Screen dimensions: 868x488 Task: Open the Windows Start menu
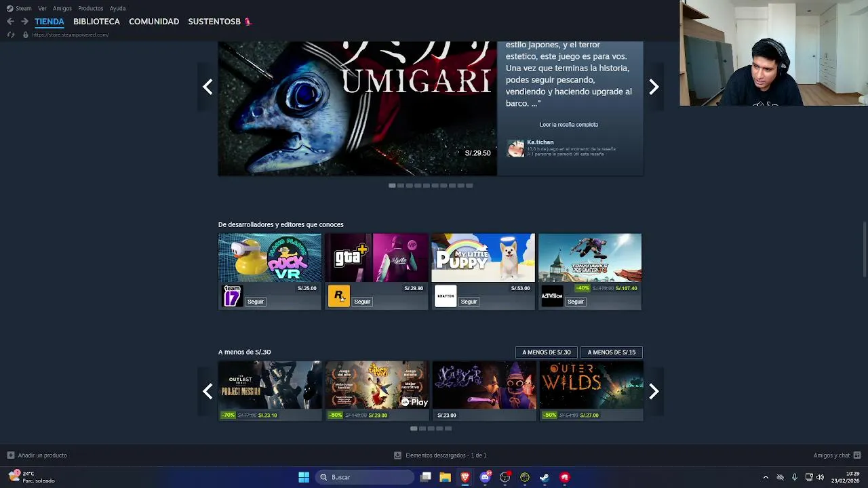304,477
